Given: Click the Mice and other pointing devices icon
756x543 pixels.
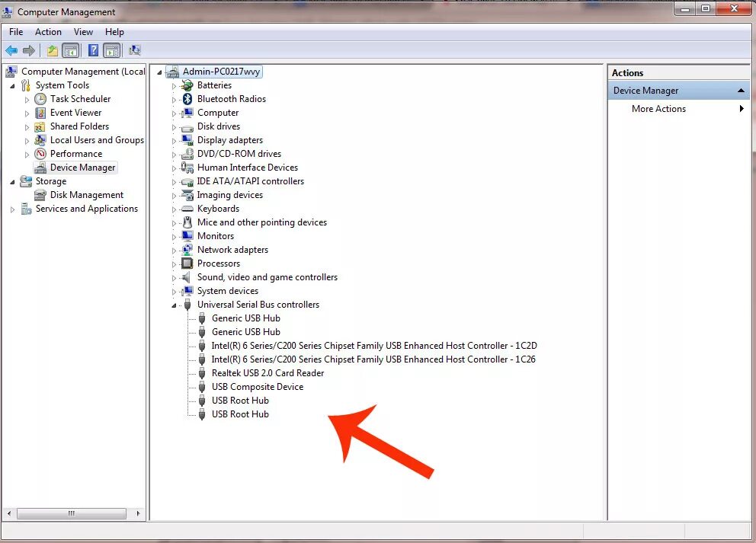Looking at the screenshot, I should 187,222.
